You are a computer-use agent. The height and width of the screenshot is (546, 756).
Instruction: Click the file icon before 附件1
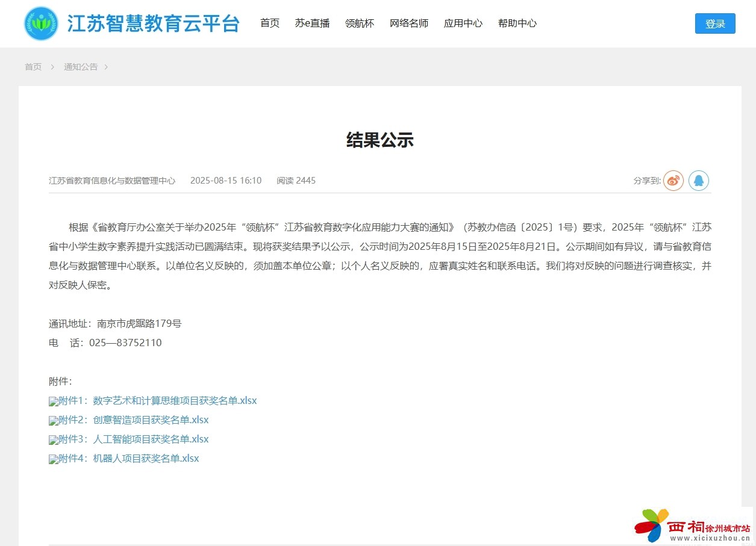[x=52, y=401]
